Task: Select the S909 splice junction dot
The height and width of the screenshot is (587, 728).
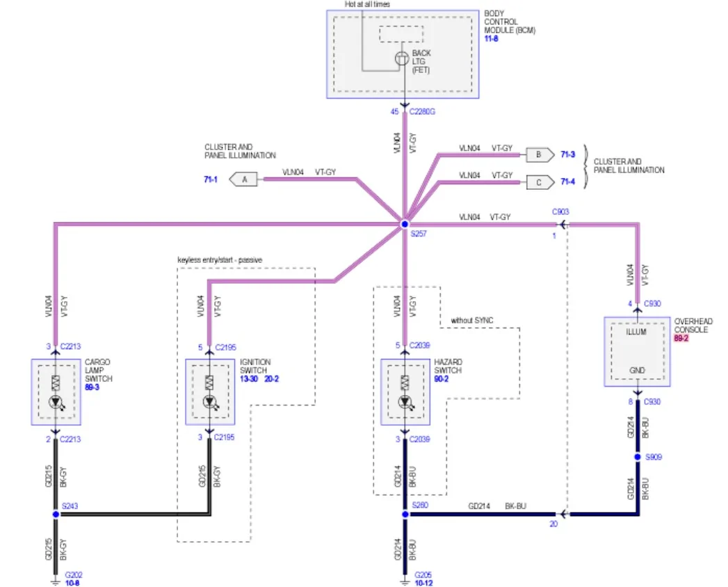Action: click(638, 457)
